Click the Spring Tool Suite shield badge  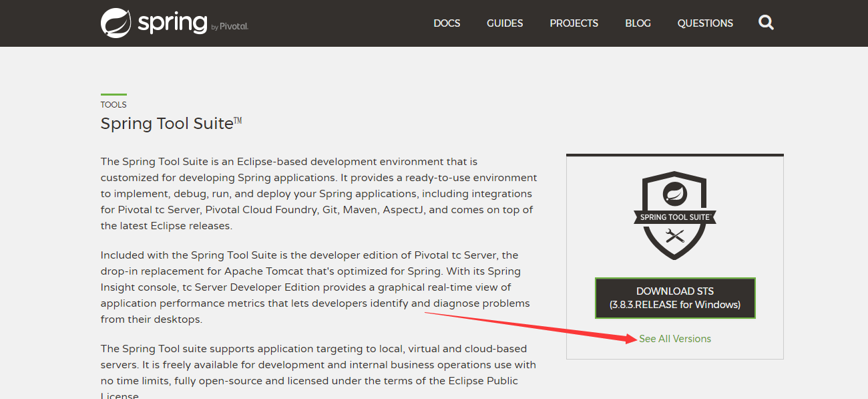pos(675,215)
